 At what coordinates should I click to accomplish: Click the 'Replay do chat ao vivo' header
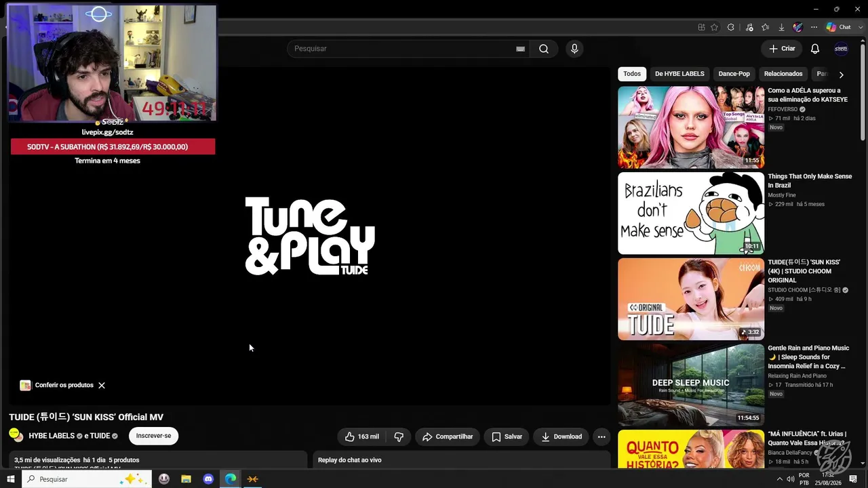pyautogui.click(x=350, y=460)
